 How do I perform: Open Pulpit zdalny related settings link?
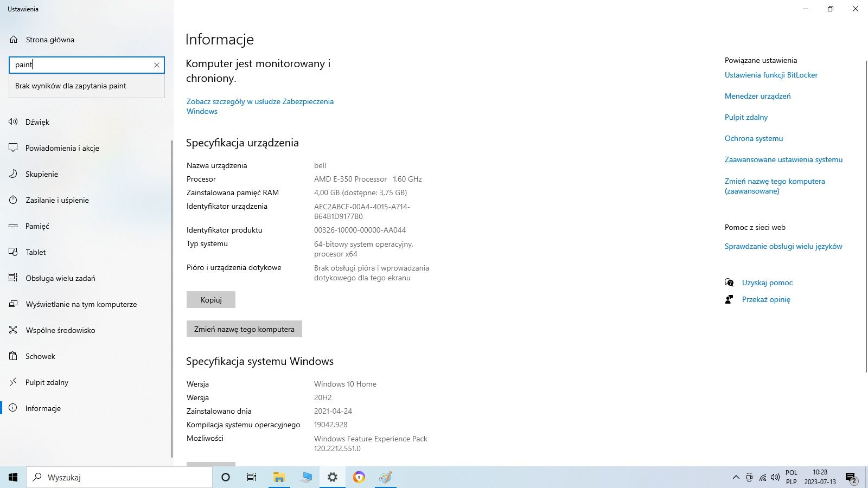point(746,117)
